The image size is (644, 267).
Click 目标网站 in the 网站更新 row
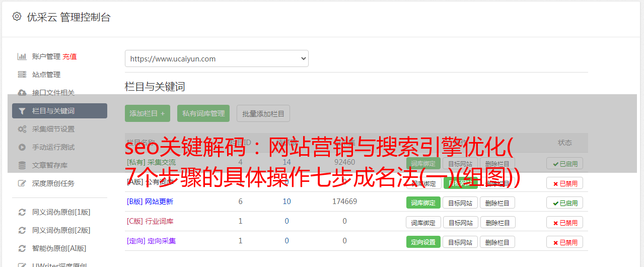[x=460, y=203]
